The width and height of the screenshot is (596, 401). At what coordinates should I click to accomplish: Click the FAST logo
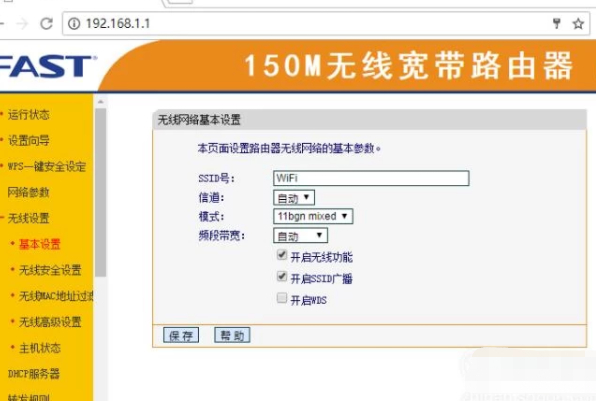pos(48,67)
